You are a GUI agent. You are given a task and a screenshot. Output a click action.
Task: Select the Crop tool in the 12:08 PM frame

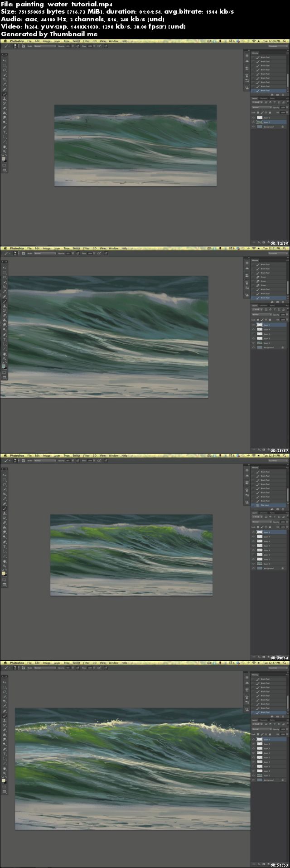(5, 79)
